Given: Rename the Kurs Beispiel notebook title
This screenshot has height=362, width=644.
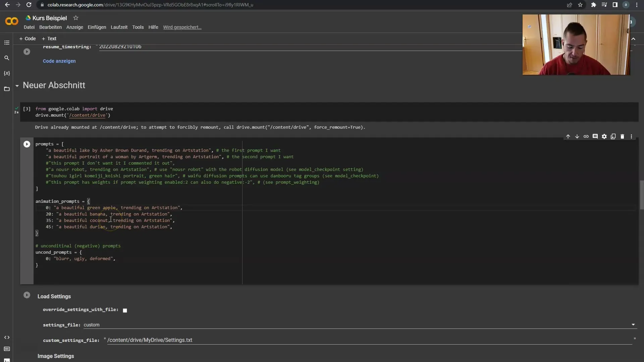Looking at the screenshot, I should coord(50,18).
